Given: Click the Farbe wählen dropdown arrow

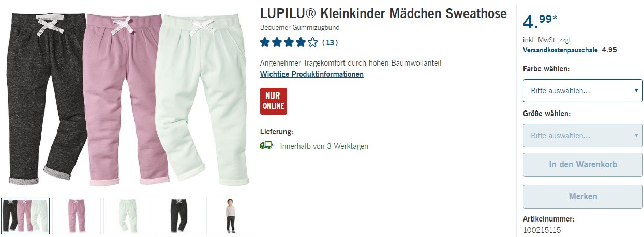Looking at the screenshot, I should tap(636, 91).
